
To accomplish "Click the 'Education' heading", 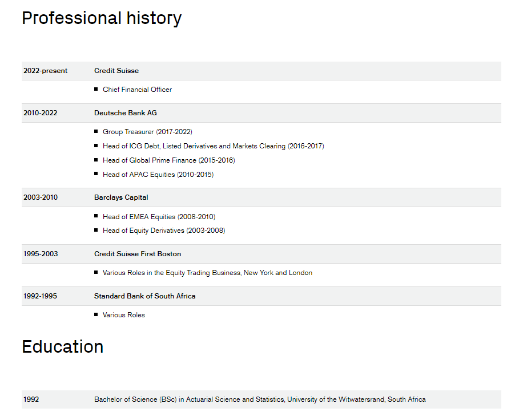I will pyautogui.click(x=63, y=346).
